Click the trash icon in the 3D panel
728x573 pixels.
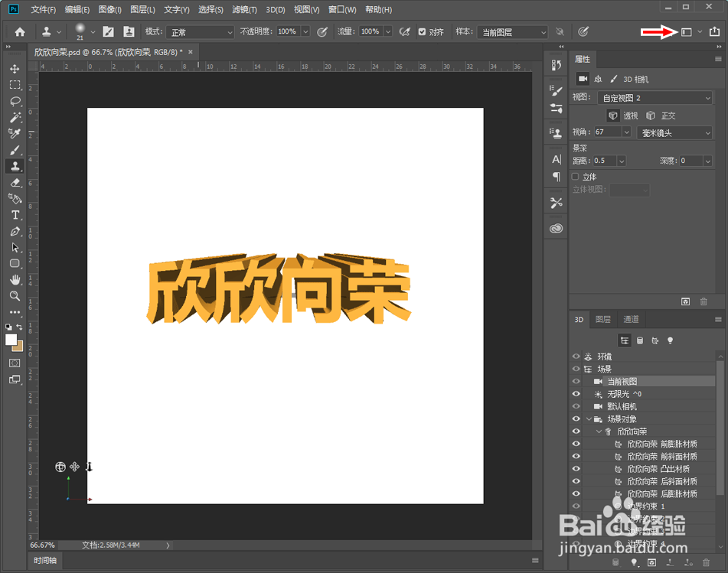[706, 562]
